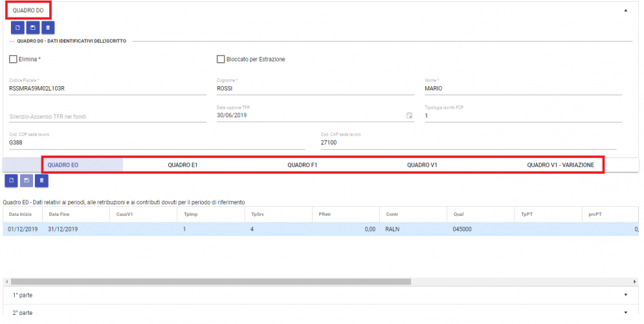The width and height of the screenshot is (644, 324).
Task: Click the Cognome field containing ROSSI
Action: click(x=314, y=89)
